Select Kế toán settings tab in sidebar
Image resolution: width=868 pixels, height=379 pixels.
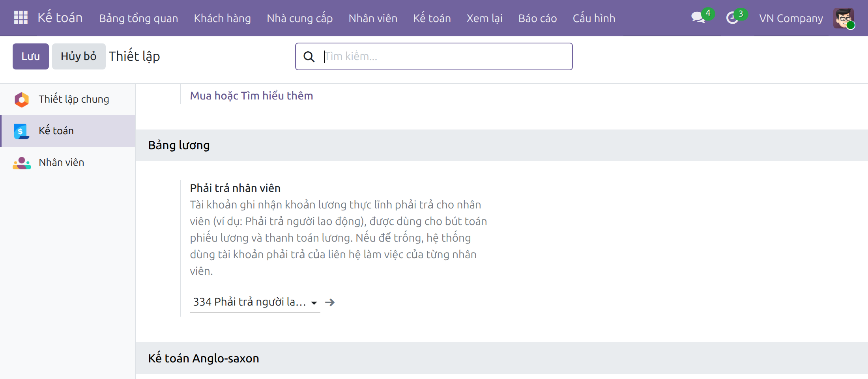68,131
